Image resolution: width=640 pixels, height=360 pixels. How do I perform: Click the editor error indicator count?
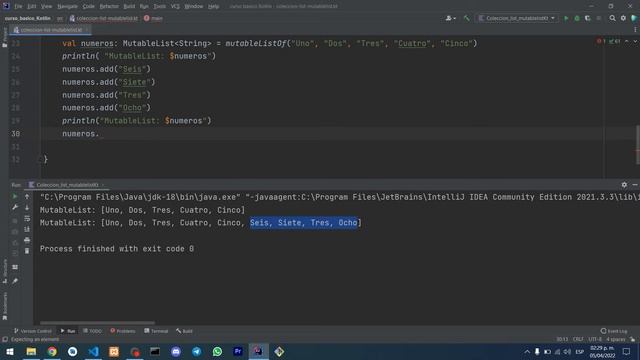(601, 41)
